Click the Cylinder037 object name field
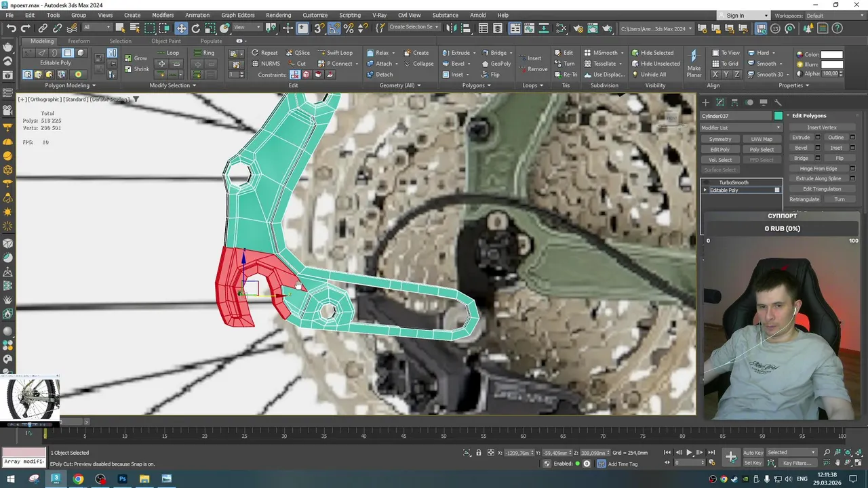This screenshot has height=488, width=868. (736, 116)
